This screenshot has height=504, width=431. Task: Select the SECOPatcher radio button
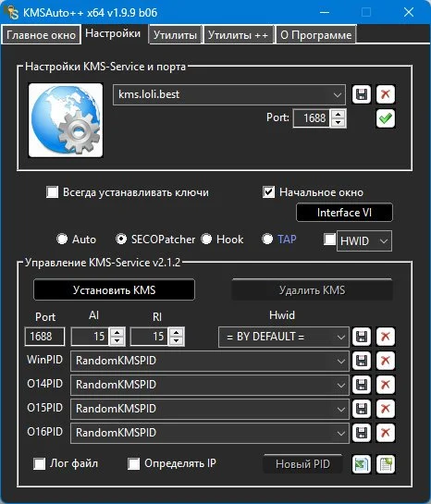[x=121, y=239]
